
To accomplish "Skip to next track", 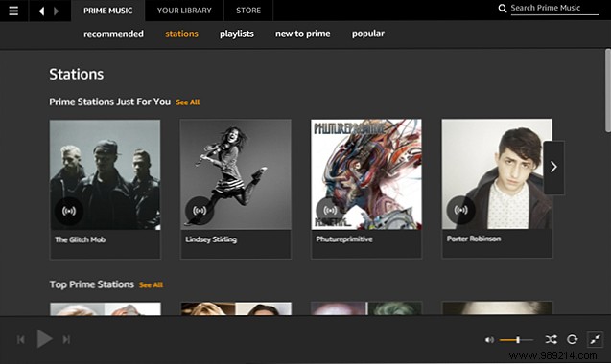I will (x=66, y=340).
